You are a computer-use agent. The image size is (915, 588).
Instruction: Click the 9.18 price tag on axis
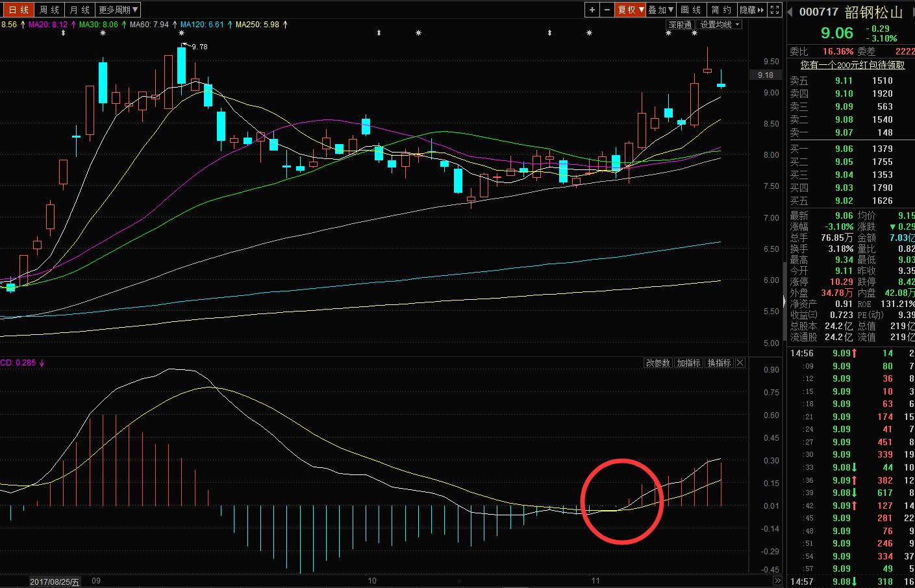coord(766,75)
